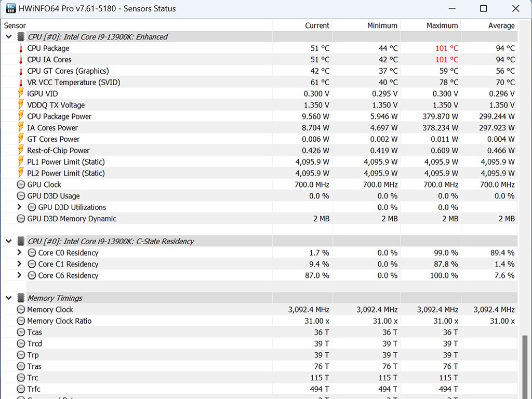Expand the GPU D3D Utilizations row
Viewport: 532px width, 399px height.
click(20, 207)
